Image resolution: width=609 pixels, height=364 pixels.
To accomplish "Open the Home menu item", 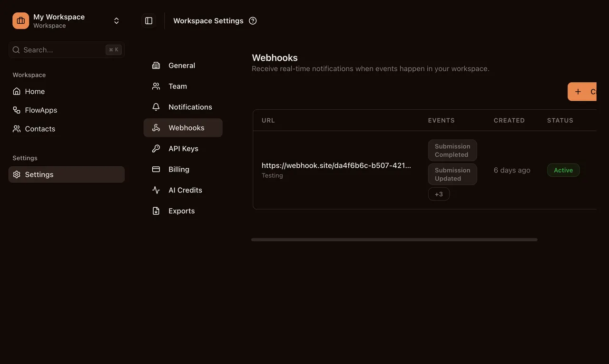I will 35,91.
